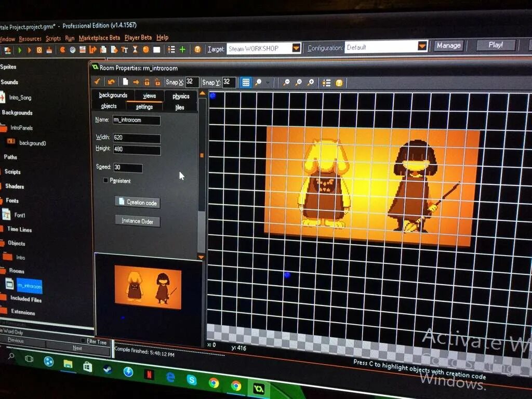Collapse the Fonts folder in resource tree
The height and width of the screenshot is (399, 532).
tap(12, 201)
